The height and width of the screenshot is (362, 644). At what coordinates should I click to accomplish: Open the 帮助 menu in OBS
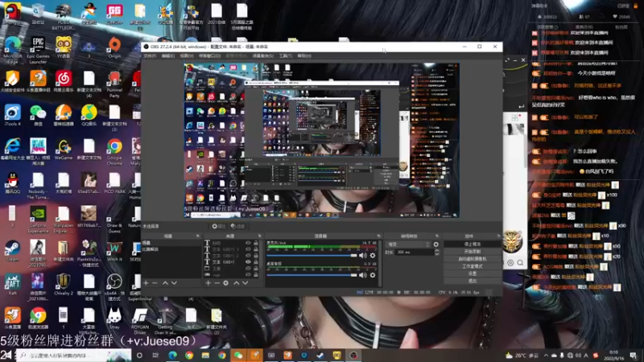pyautogui.click(x=304, y=56)
